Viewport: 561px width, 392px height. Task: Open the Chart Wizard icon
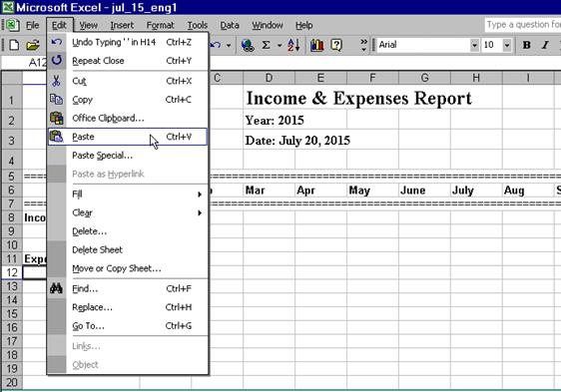point(317,45)
